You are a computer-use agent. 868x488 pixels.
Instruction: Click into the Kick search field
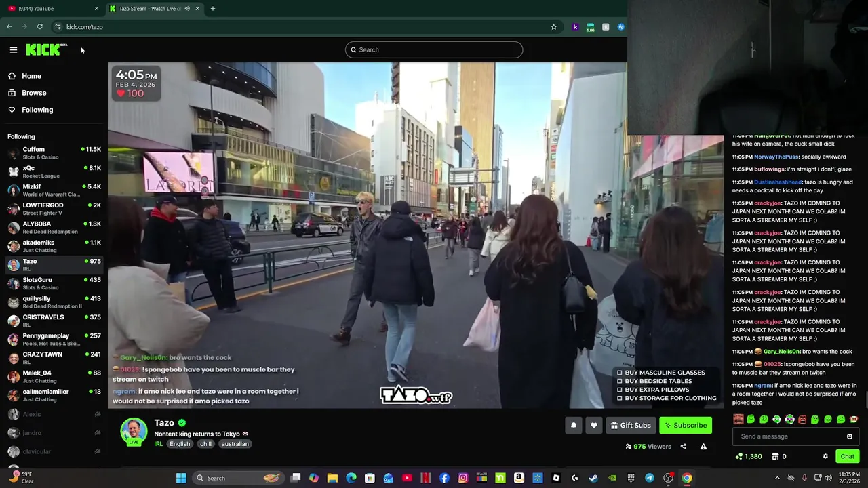[434, 49]
